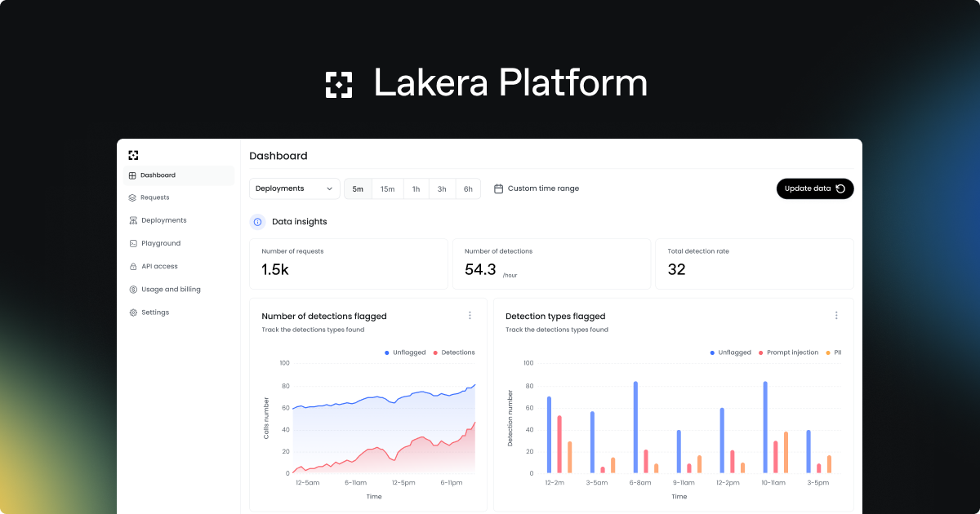Click the Detection types flagged chart title
Viewport: 980px width, 514px height.
click(x=555, y=316)
